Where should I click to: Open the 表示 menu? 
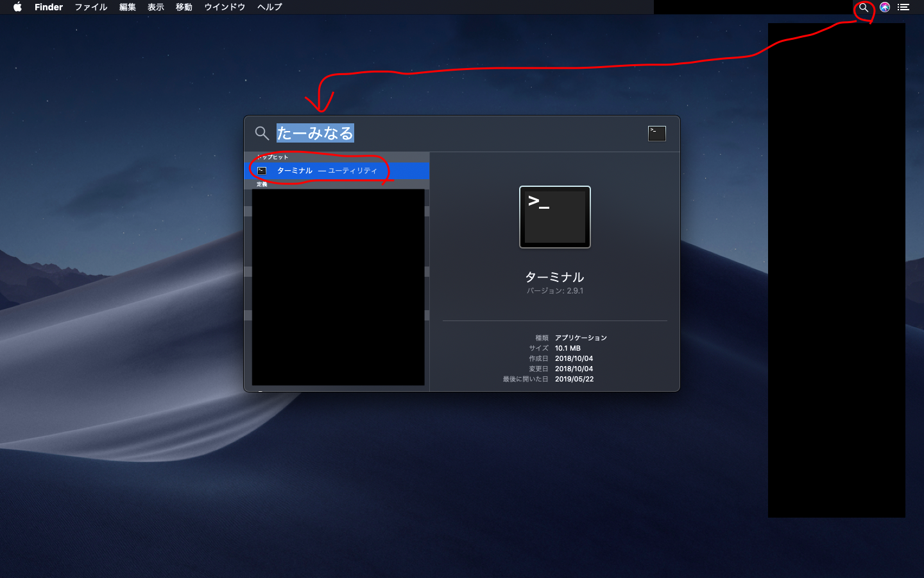[155, 7]
